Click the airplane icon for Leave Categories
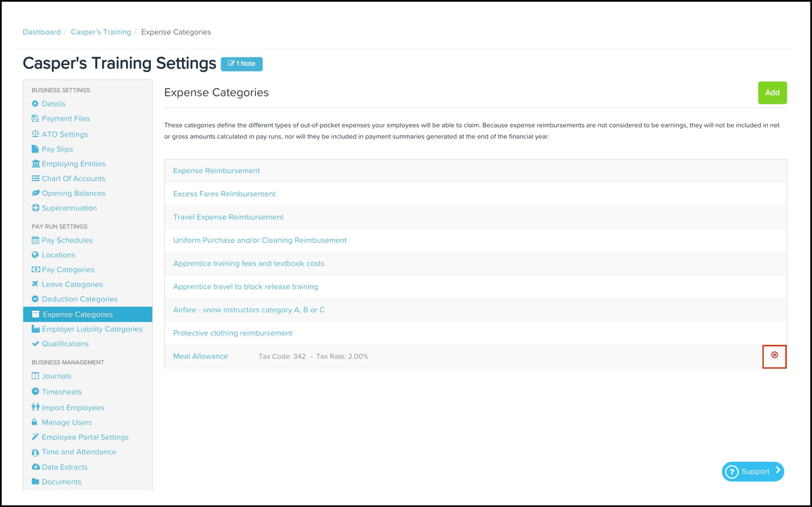The image size is (812, 507). click(x=35, y=284)
